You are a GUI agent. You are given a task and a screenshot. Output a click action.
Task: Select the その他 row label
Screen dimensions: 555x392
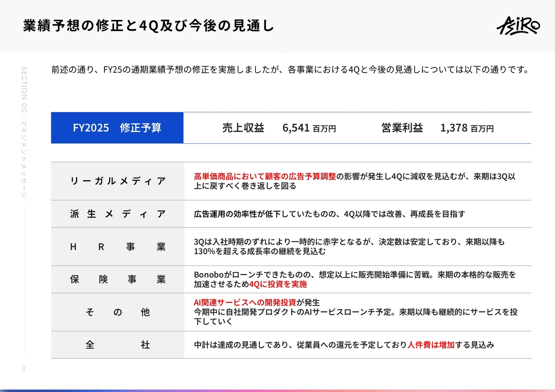click(x=118, y=312)
